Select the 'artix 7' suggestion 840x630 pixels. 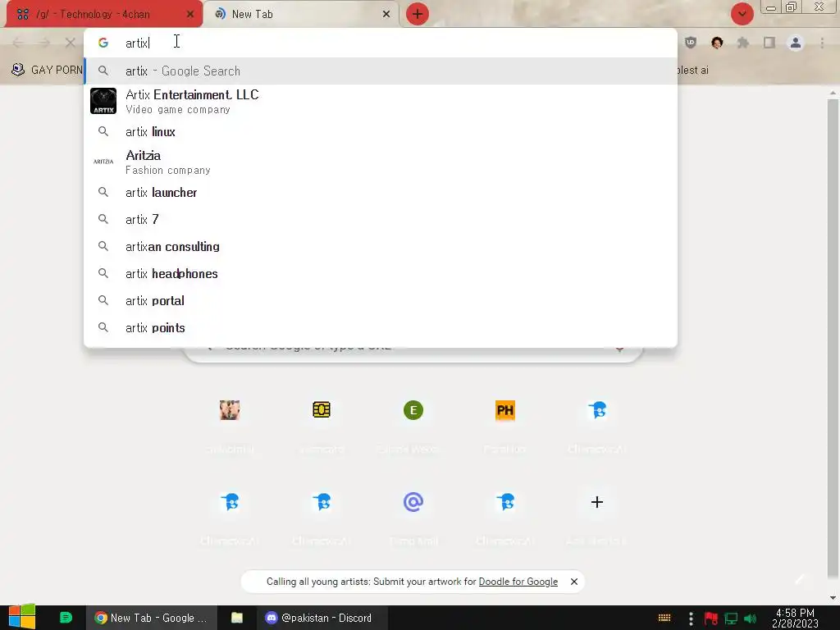(381, 219)
